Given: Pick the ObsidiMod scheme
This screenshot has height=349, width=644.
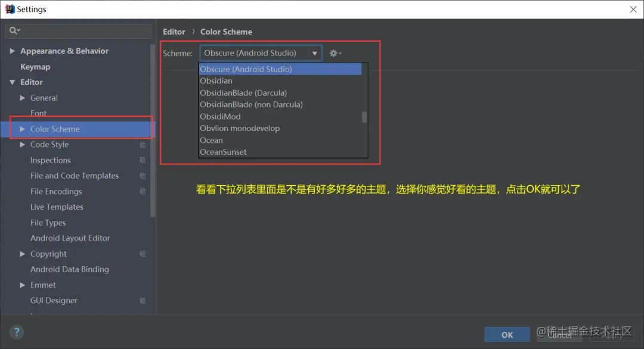Looking at the screenshot, I should point(280,117).
